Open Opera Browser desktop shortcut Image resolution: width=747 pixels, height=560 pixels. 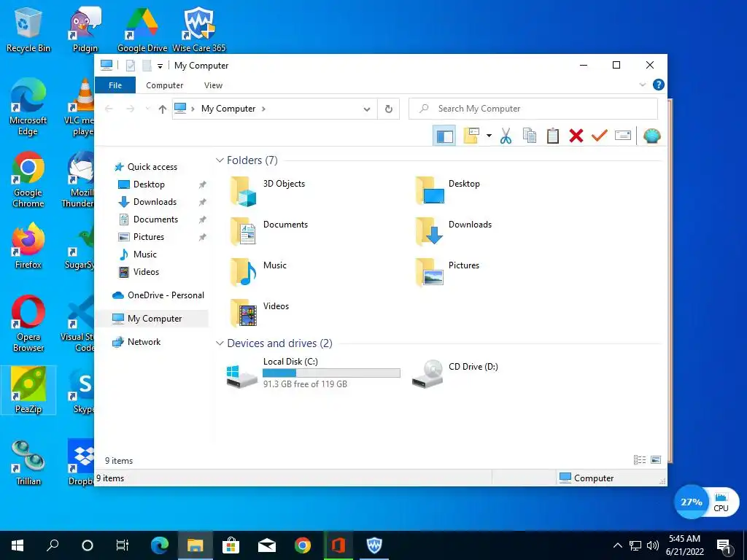28,323
